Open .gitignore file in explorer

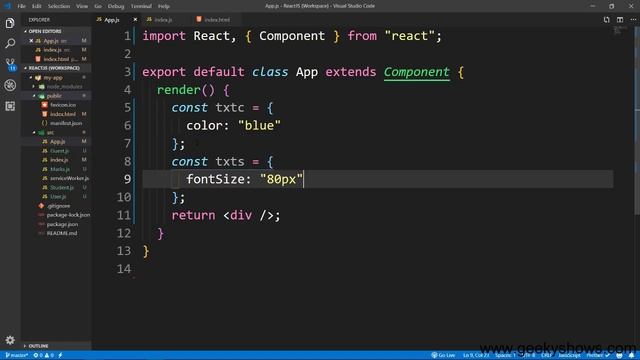pyautogui.click(x=58, y=206)
